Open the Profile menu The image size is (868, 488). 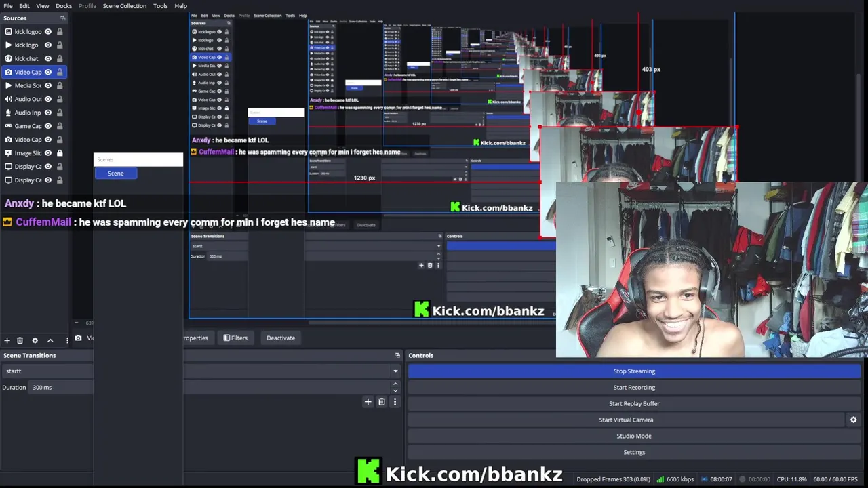tap(87, 6)
